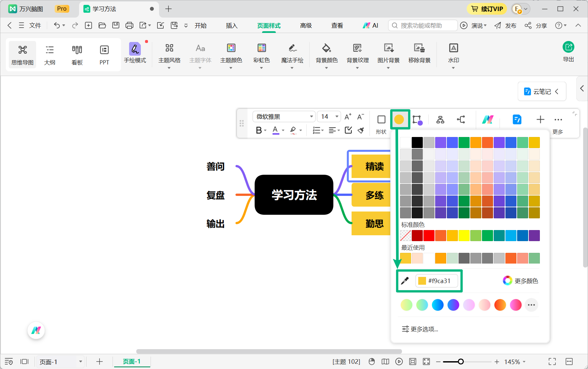This screenshot has height=369, width=588.
Task: Switch to 大纲 outline view
Action: 49,55
